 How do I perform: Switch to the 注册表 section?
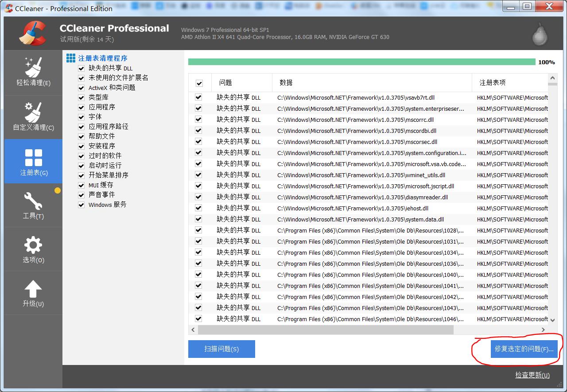click(33, 161)
